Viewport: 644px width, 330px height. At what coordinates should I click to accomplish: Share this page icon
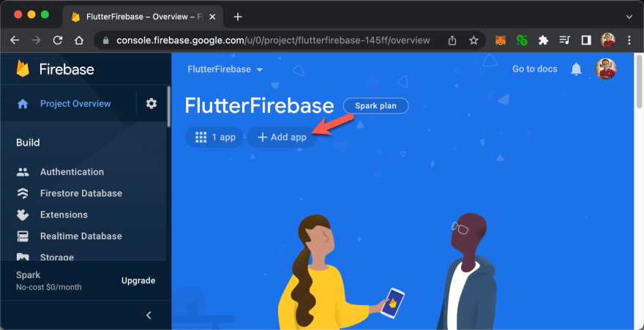452,40
